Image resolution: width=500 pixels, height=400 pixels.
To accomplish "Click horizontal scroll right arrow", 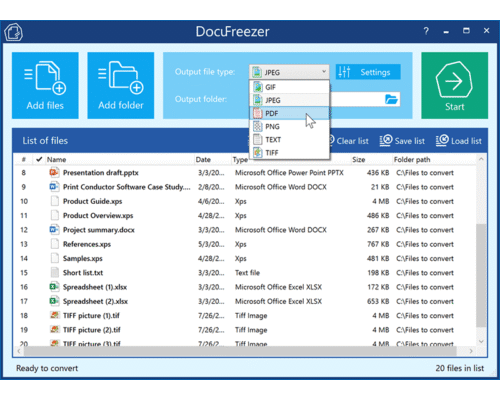I will point(471,351).
